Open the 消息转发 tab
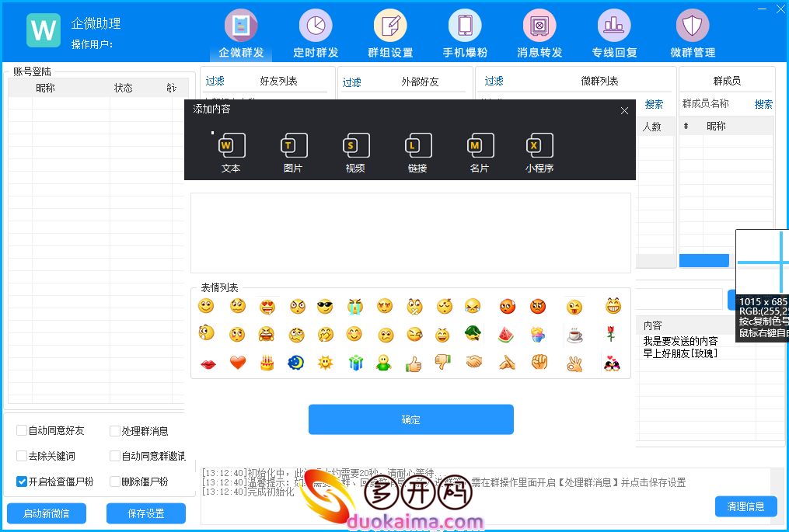The image size is (789, 532). pyautogui.click(x=539, y=36)
